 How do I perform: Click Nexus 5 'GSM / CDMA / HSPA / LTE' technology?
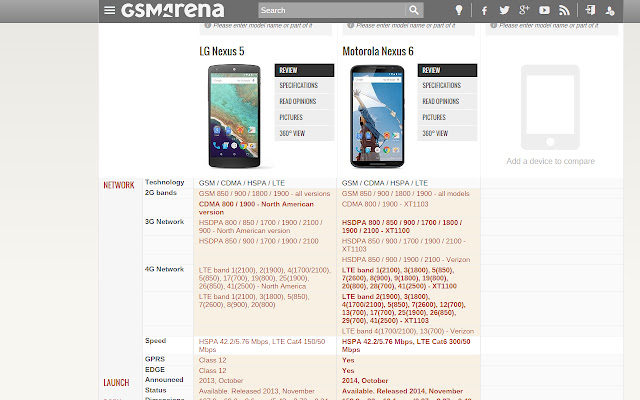242,183
